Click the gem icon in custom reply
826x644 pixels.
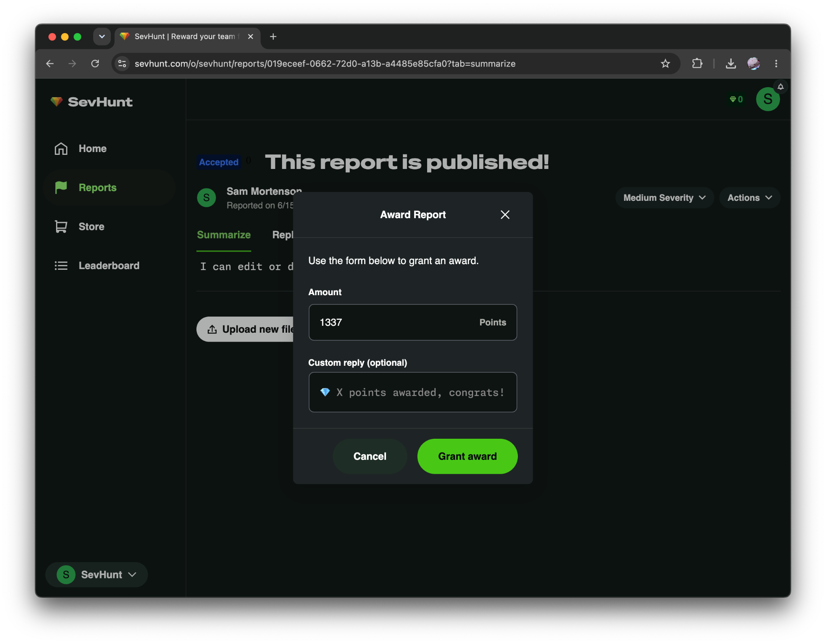coord(325,392)
